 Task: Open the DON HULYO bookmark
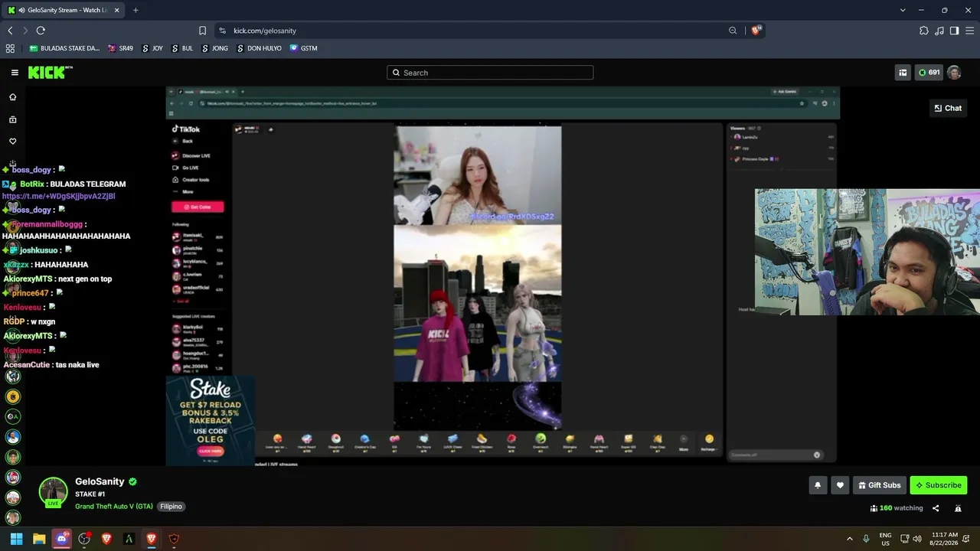tap(259, 48)
